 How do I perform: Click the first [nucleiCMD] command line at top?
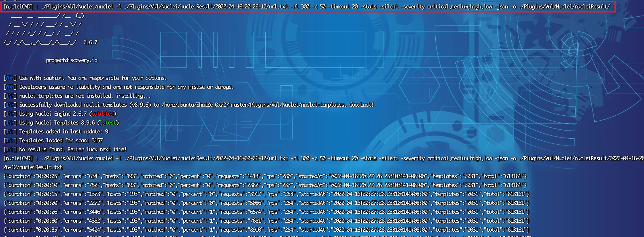tap(307, 7)
